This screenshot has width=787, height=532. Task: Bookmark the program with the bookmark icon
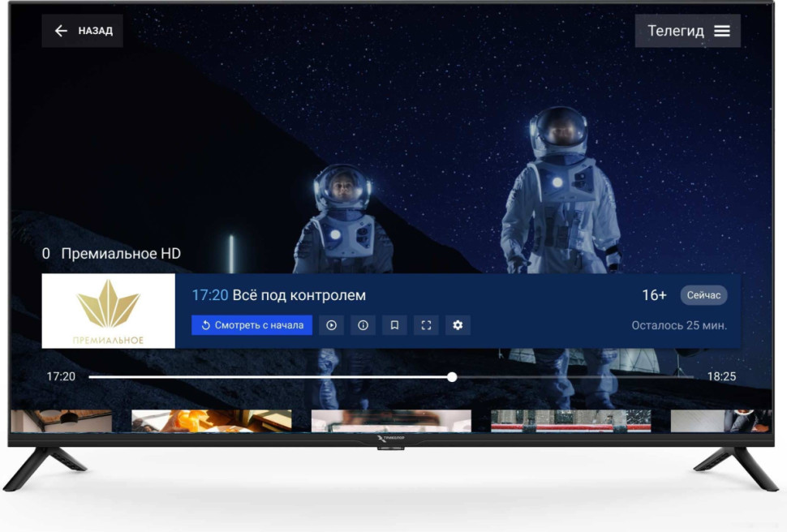[x=394, y=325]
